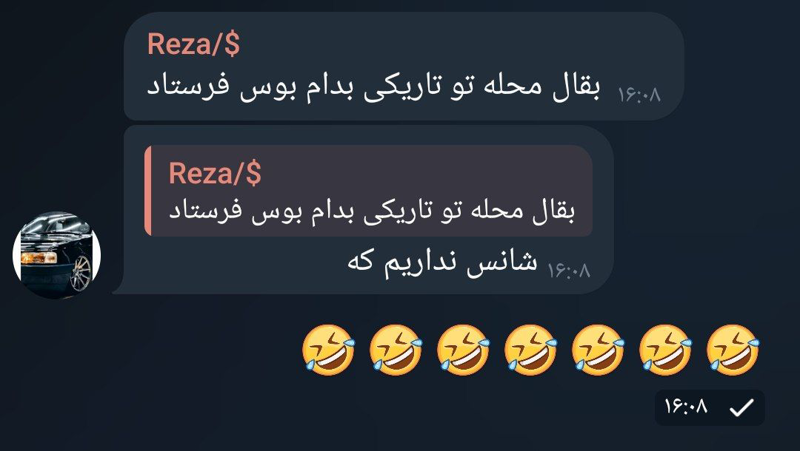Open the car profile picture avatar
The width and height of the screenshot is (800, 451).
point(57,255)
